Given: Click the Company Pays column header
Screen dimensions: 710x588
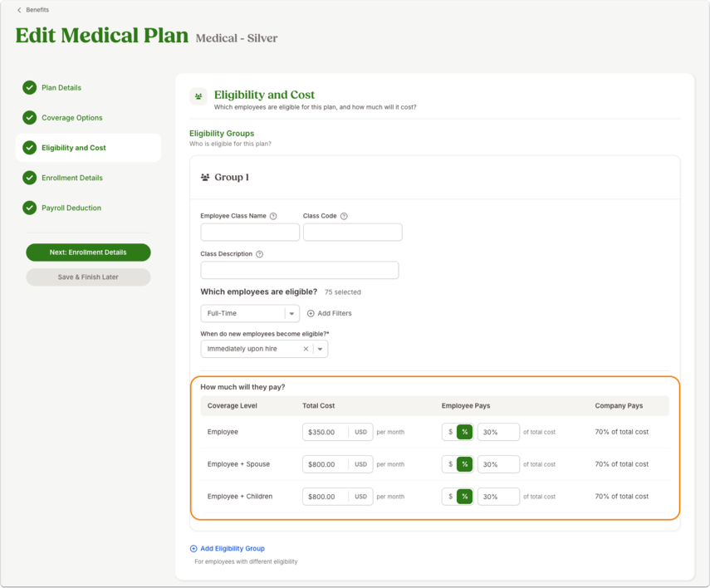Looking at the screenshot, I should tap(619, 406).
